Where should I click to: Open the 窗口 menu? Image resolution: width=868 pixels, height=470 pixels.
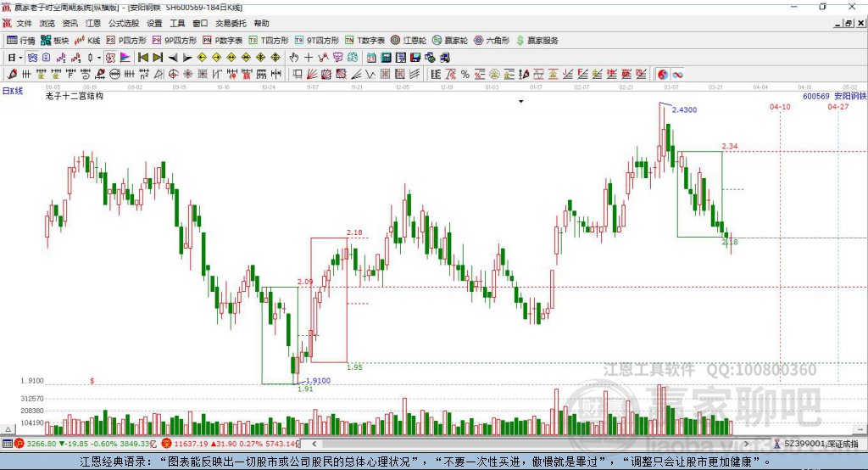click(200, 23)
